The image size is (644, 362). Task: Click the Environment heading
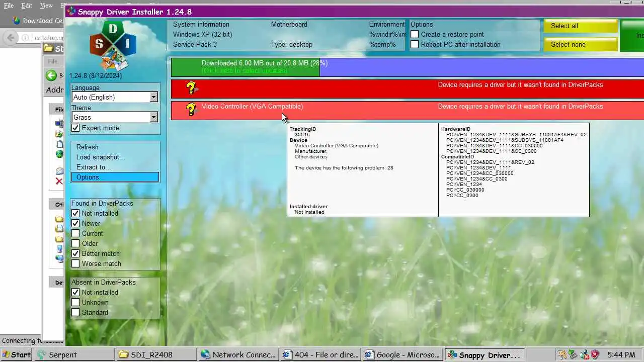tap(386, 24)
